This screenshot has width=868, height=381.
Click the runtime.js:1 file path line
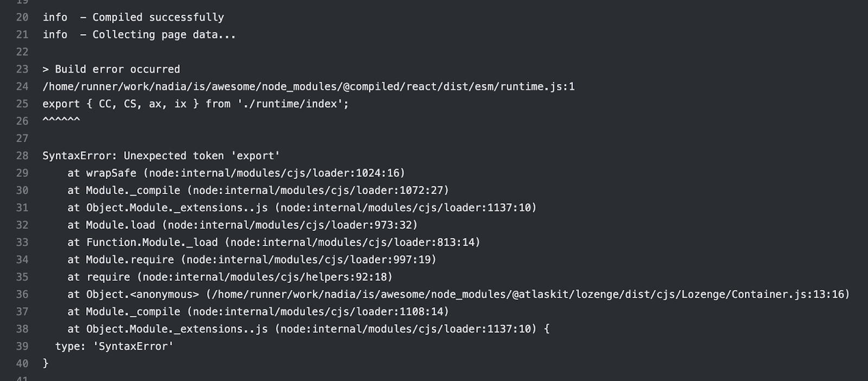pyautogui.click(x=309, y=87)
